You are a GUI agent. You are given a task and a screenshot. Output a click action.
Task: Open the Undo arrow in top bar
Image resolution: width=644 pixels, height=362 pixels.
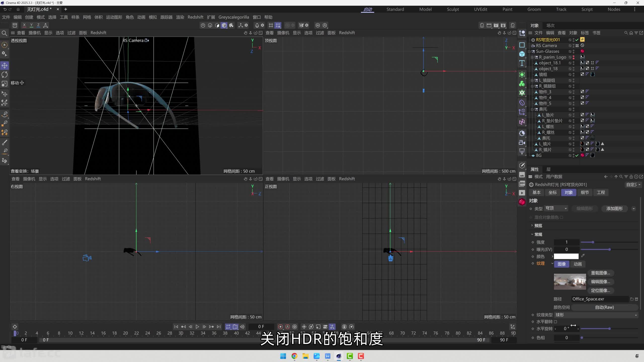point(5,9)
